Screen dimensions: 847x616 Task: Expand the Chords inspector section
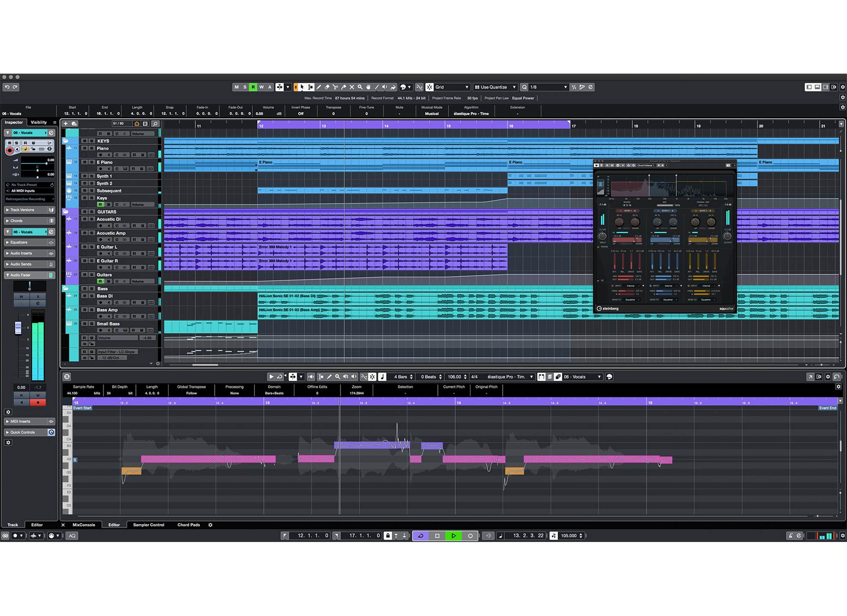[30, 221]
